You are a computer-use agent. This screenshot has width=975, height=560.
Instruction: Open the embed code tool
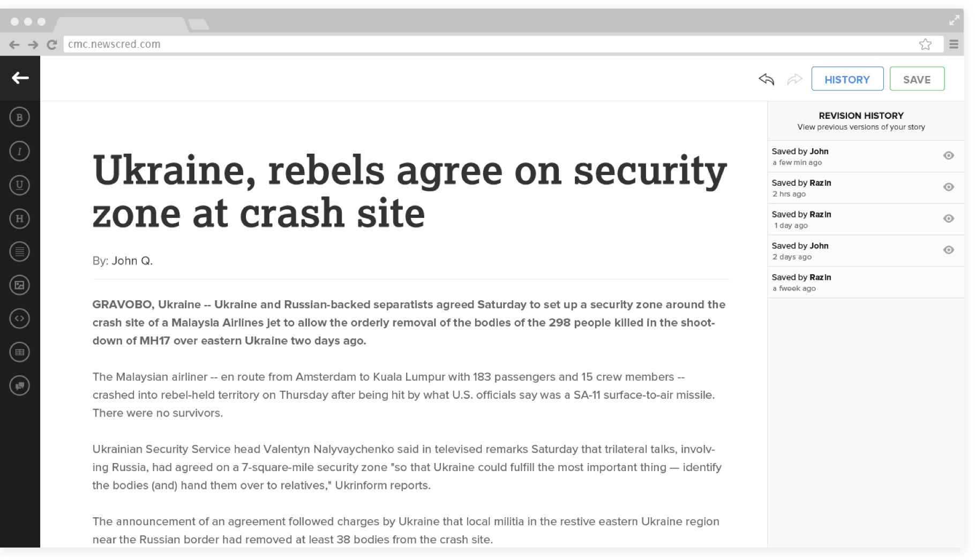point(20,319)
